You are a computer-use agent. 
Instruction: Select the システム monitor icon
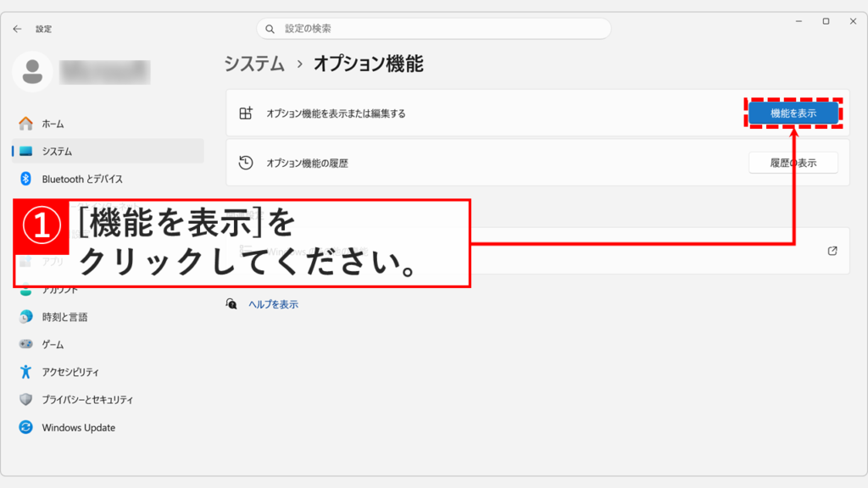(x=25, y=151)
